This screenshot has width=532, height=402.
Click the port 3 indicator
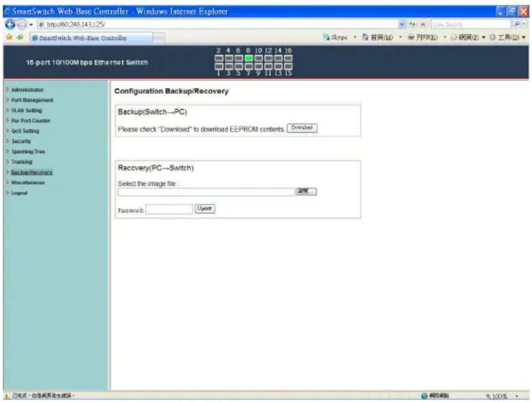pyautogui.click(x=228, y=66)
